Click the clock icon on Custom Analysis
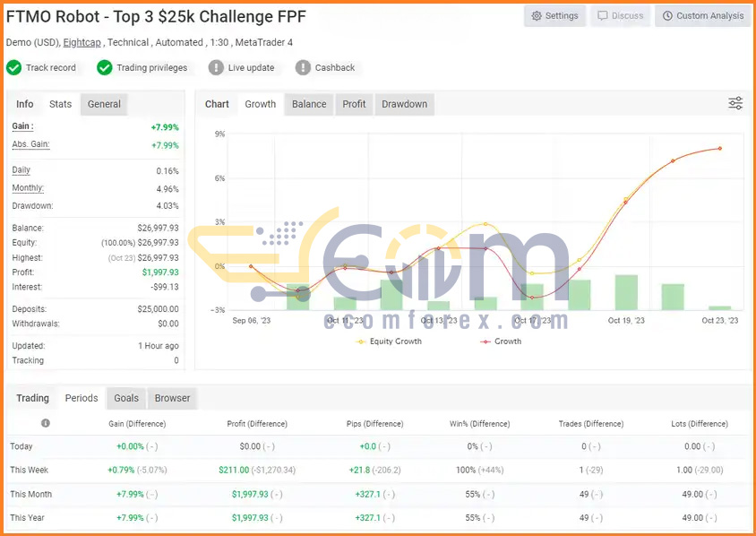Viewport: 756px width, 536px height. (667, 16)
